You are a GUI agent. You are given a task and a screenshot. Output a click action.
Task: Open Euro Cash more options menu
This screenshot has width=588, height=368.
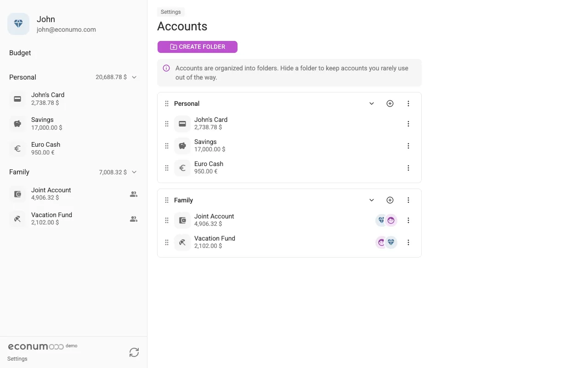coord(408,168)
